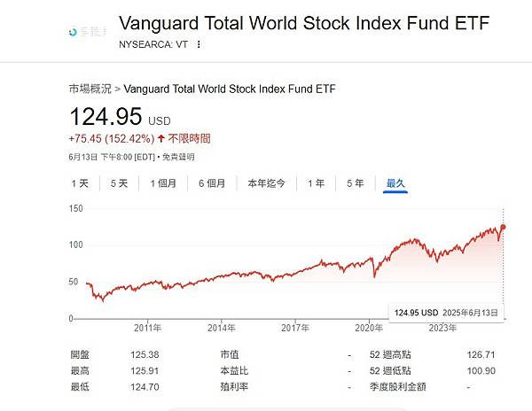Select the 本年迄今 range tab

click(x=266, y=183)
